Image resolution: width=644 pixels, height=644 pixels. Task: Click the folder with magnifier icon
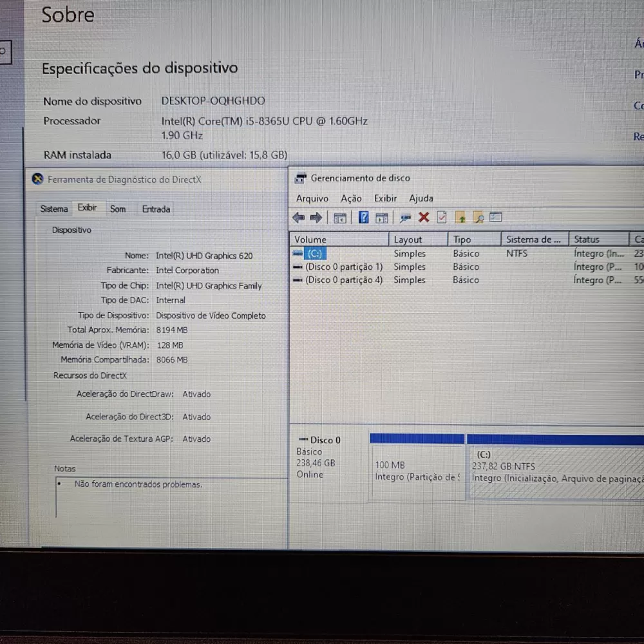tap(478, 217)
